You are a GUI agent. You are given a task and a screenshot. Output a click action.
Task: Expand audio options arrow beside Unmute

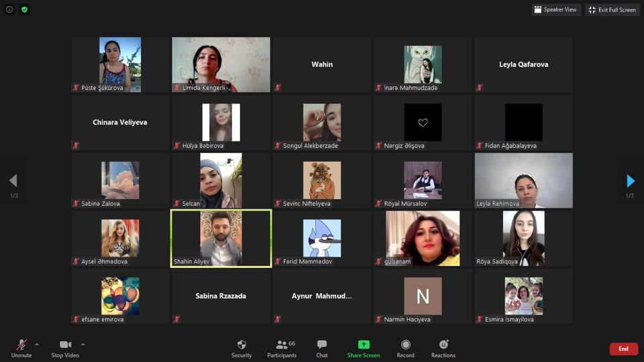coord(37,345)
